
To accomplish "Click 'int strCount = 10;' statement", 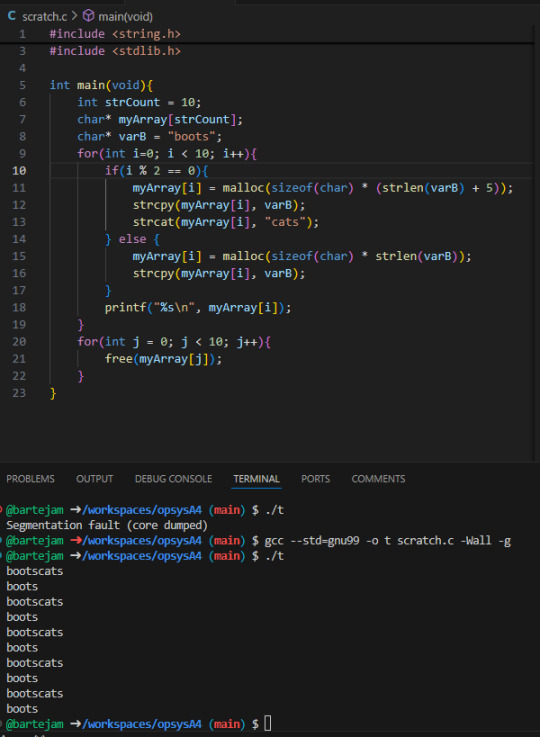I will pyautogui.click(x=139, y=102).
